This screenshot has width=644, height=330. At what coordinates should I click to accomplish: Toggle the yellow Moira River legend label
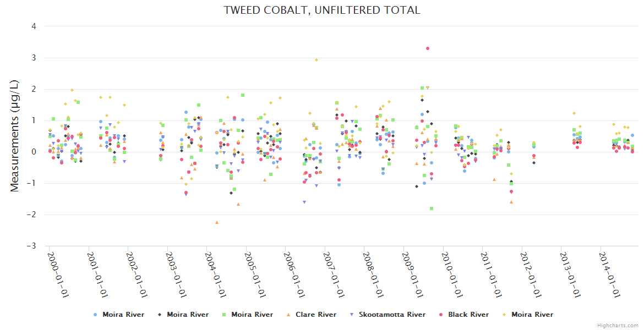pyautogui.click(x=532, y=315)
